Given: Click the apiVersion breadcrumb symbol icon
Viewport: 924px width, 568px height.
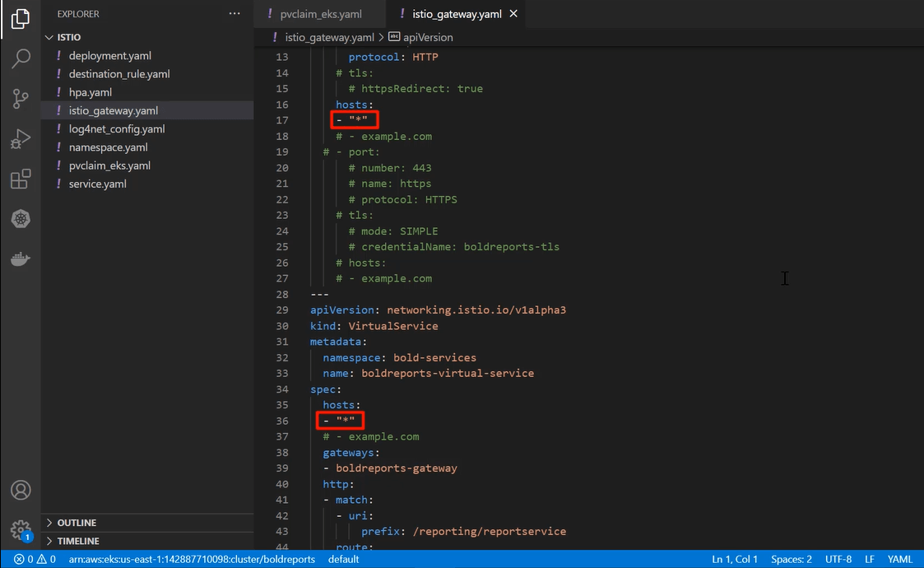Looking at the screenshot, I should coord(393,36).
